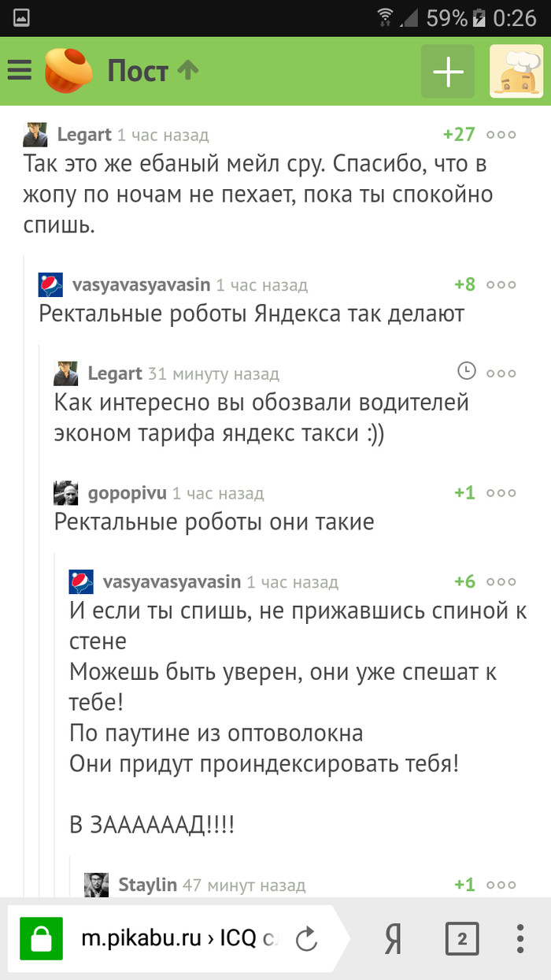Open the three-dot menu on Staylin's comment

click(501, 885)
